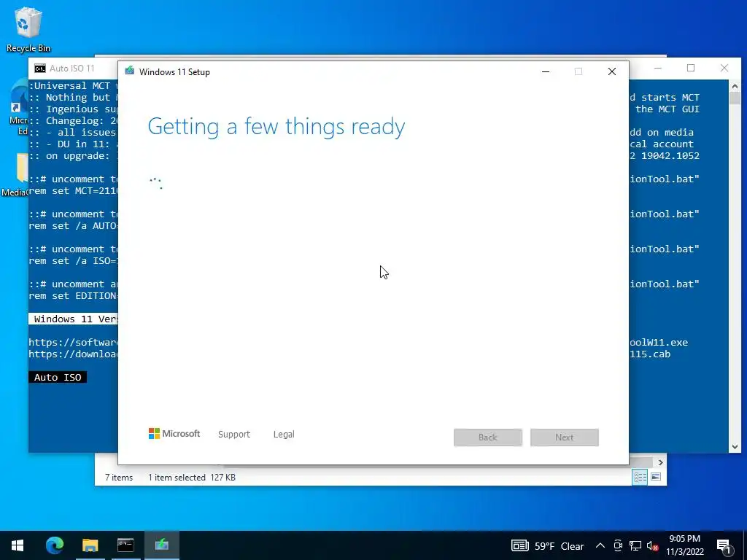Screen dimensions: 747x560
Task: Click the File Explorer horizontal scroll right arrow
Action: pyautogui.click(x=660, y=462)
